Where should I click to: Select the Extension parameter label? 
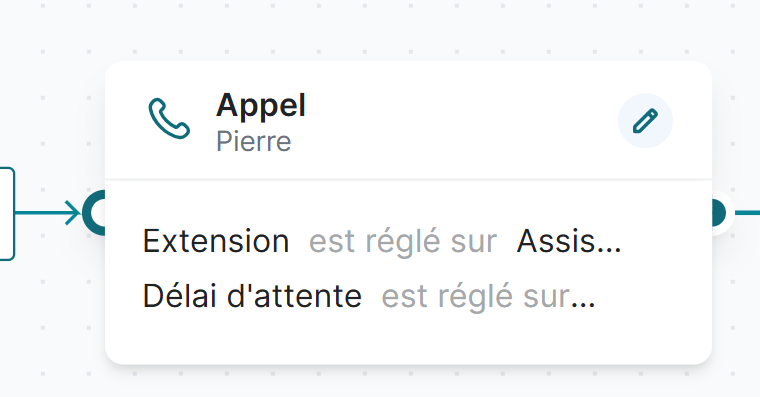[x=216, y=241]
